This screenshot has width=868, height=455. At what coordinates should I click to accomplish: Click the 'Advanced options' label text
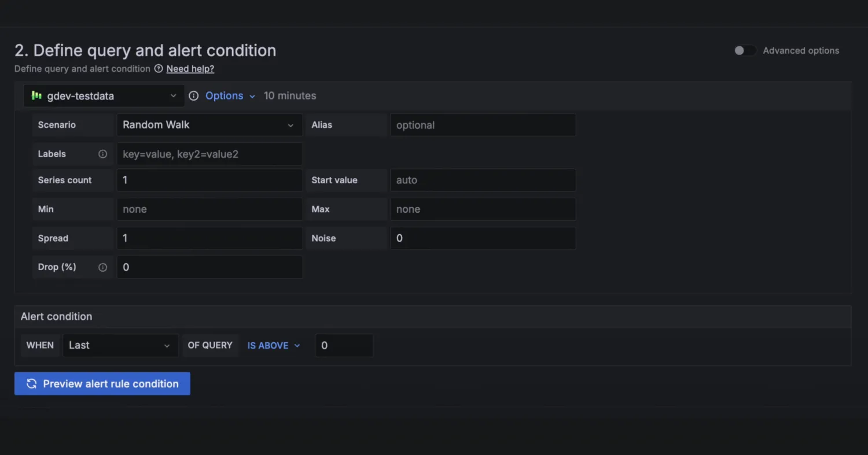801,51
